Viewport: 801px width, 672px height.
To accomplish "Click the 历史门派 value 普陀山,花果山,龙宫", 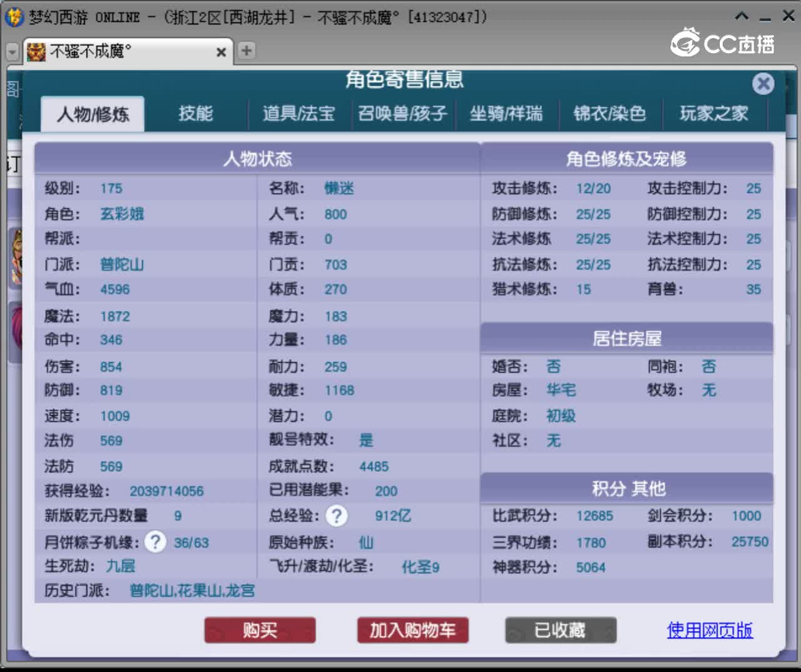I will pos(192,591).
